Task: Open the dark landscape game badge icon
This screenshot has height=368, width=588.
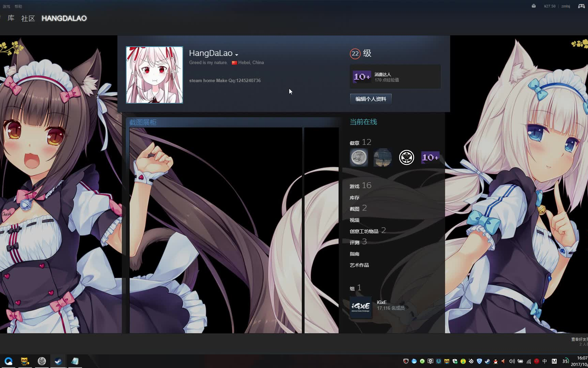Action: point(382,157)
